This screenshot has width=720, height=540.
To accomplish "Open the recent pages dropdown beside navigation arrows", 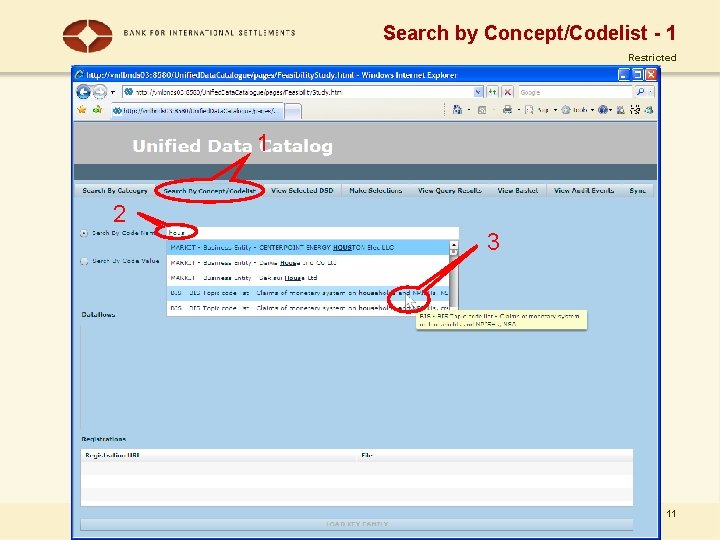I will point(112,93).
